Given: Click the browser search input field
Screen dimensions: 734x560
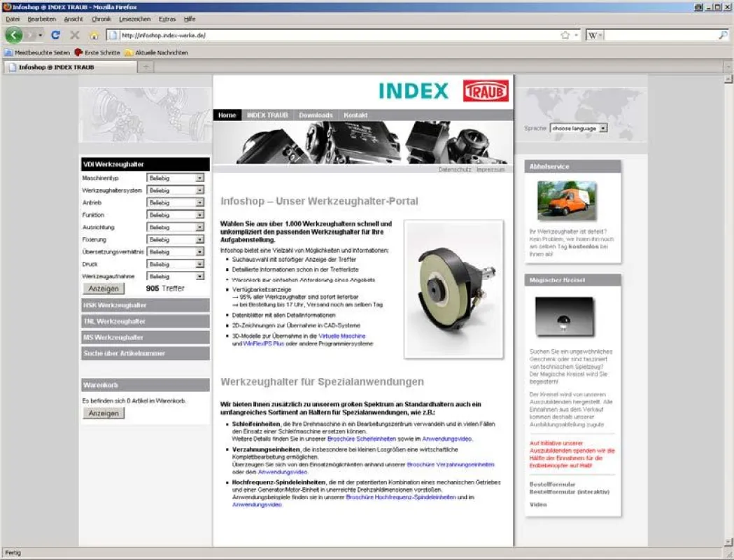Looking at the screenshot, I should click(660, 36).
